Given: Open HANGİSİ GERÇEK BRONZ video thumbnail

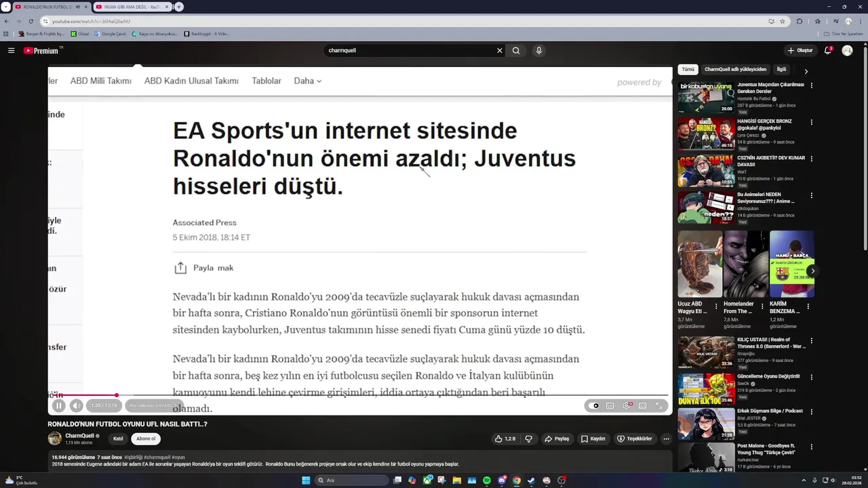Looking at the screenshot, I should (x=706, y=134).
